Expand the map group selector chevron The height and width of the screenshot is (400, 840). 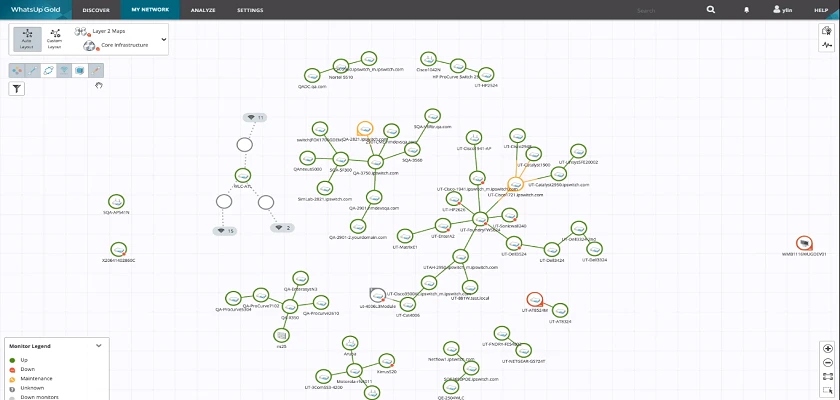(164, 39)
